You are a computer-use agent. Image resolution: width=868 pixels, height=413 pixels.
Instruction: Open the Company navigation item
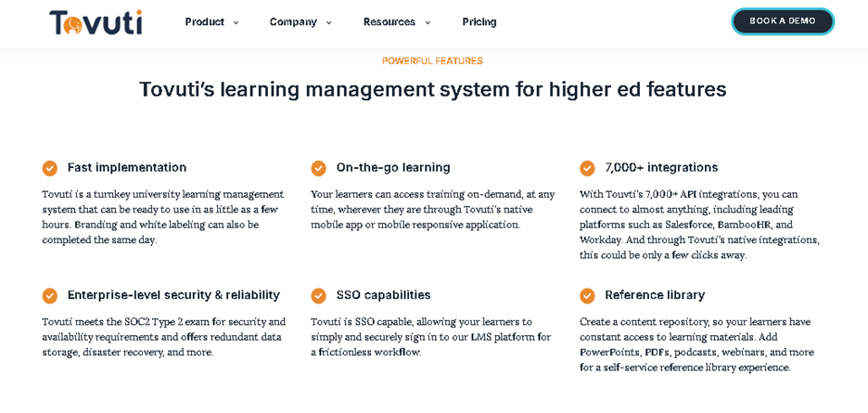[293, 22]
